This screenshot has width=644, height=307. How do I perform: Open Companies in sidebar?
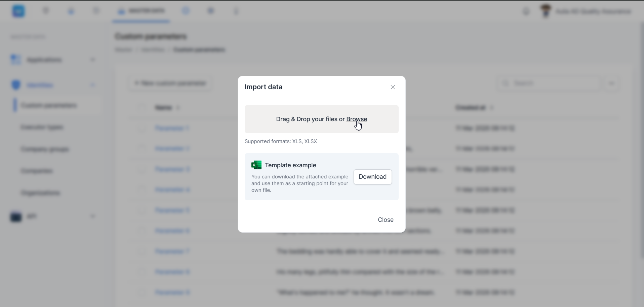[x=37, y=171]
